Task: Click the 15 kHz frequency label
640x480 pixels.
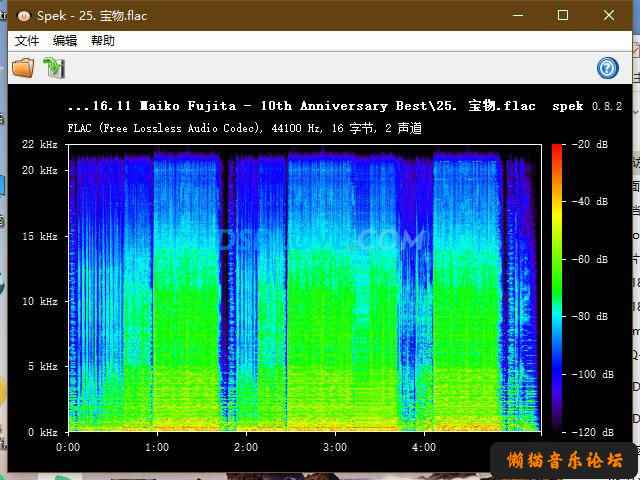Action: 40,236
